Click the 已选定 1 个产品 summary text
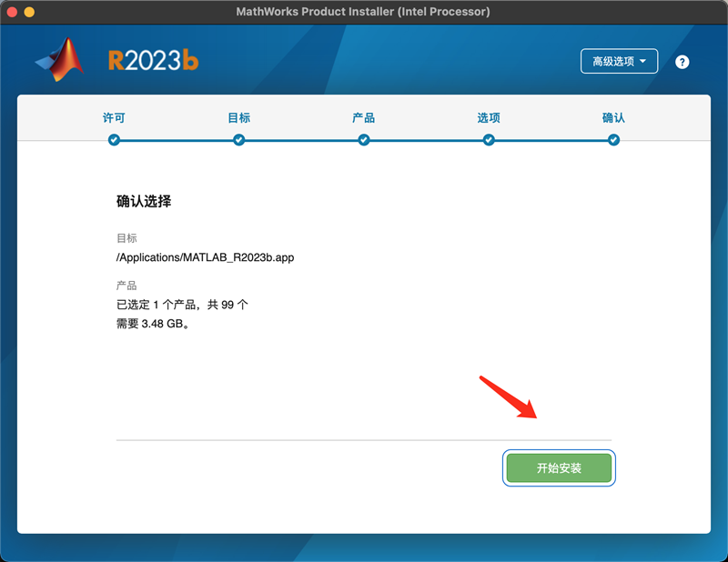The height and width of the screenshot is (562, 728). click(x=182, y=305)
